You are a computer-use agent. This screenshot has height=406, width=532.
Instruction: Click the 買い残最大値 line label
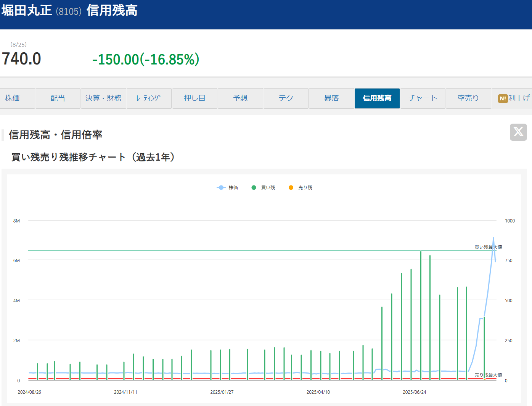tap(488, 247)
